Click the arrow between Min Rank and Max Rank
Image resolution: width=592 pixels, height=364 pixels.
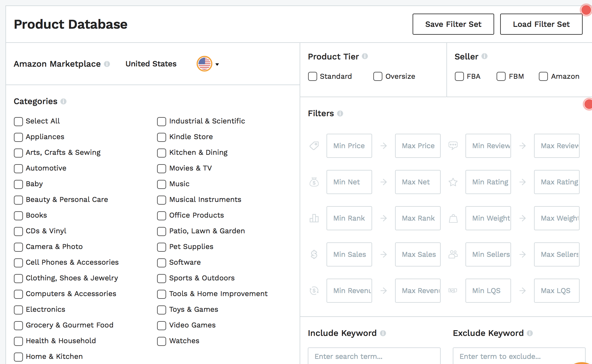point(384,218)
